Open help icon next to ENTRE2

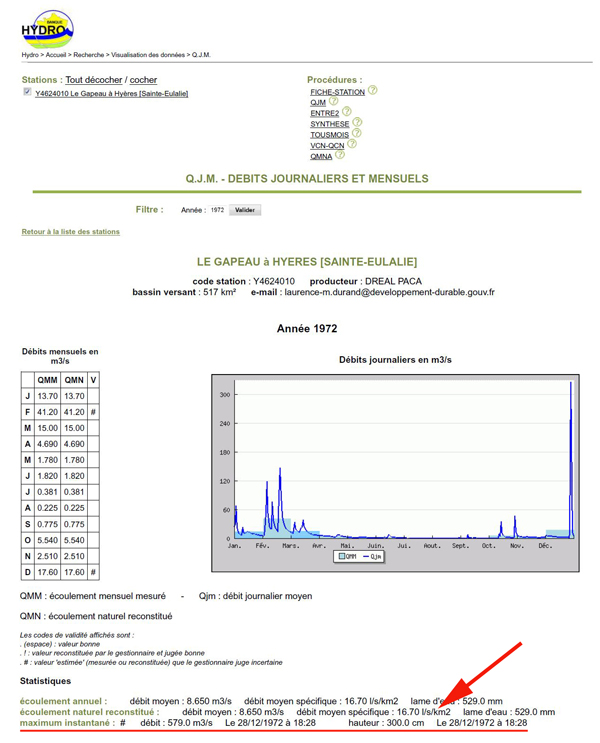click(347, 111)
